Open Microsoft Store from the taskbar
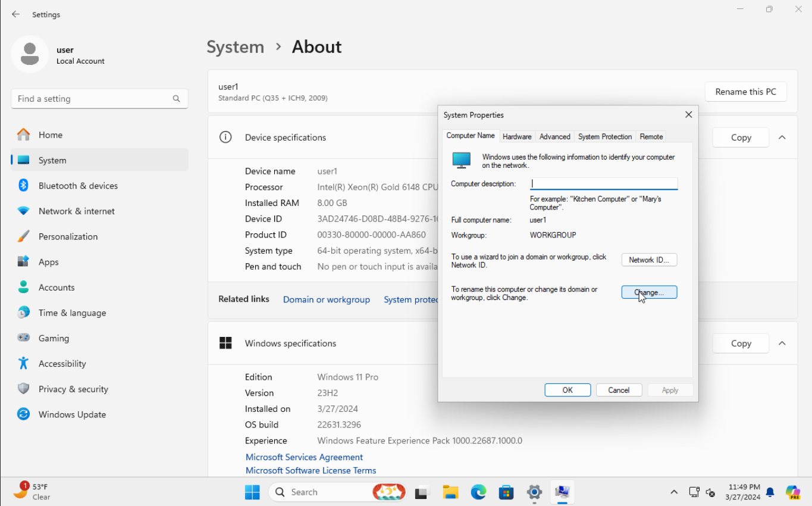The width and height of the screenshot is (812, 506). tap(506, 492)
